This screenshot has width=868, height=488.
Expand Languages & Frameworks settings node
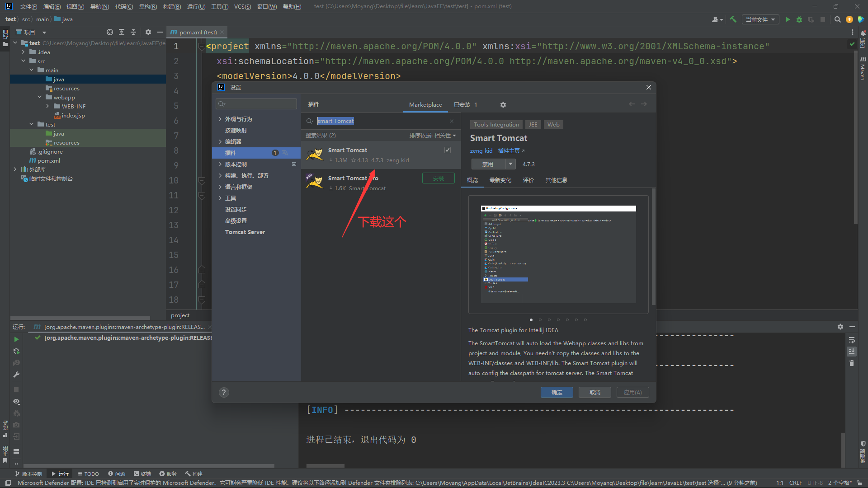(x=220, y=187)
